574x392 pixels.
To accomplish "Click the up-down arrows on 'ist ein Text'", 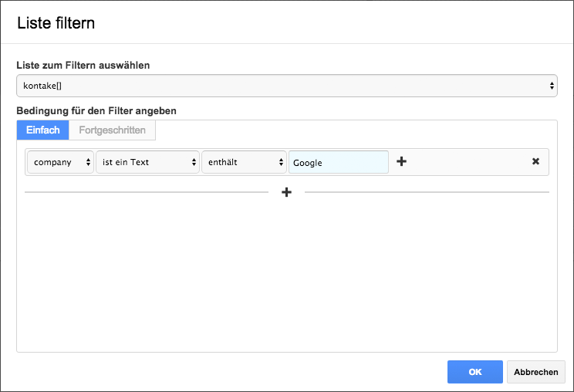I will (x=194, y=162).
